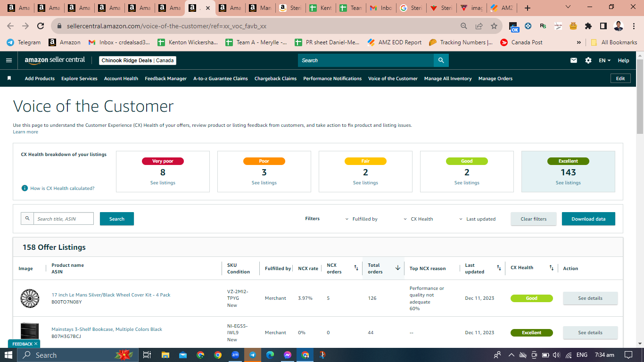See listings under Excellent

(x=568, y=182)
